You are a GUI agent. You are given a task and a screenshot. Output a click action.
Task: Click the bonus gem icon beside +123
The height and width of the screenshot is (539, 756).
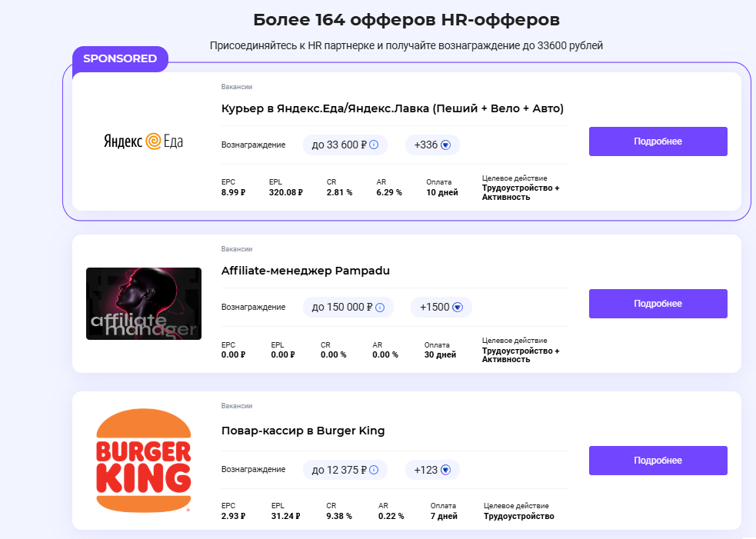(x=445, y=470)
